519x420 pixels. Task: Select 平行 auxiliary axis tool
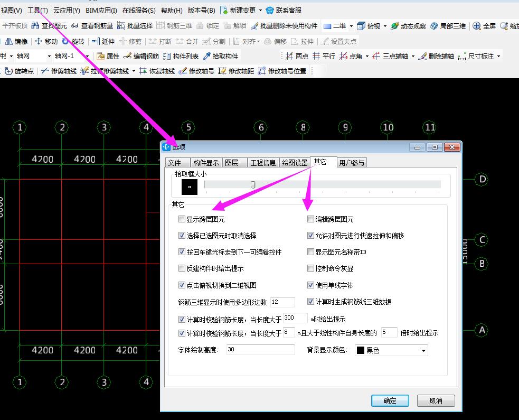click(x=324, y=56)
